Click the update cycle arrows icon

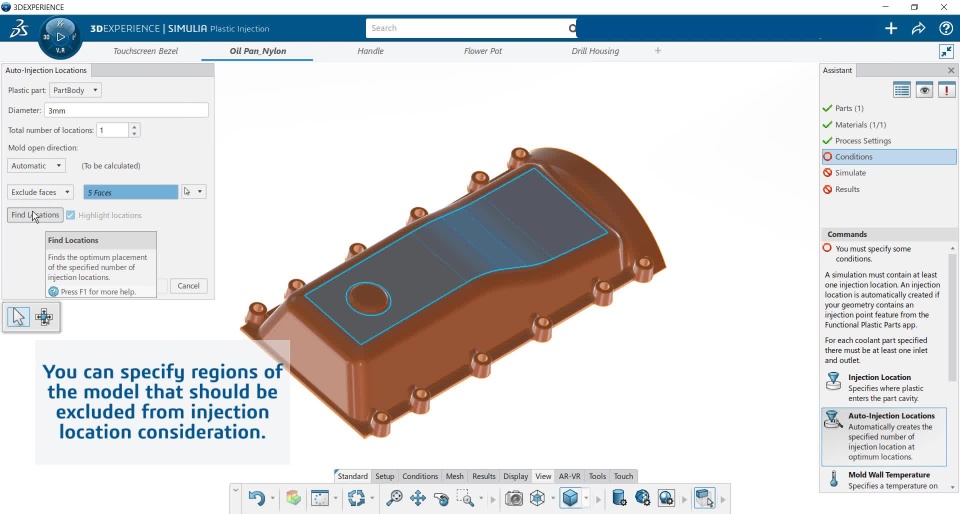point(356,498)
